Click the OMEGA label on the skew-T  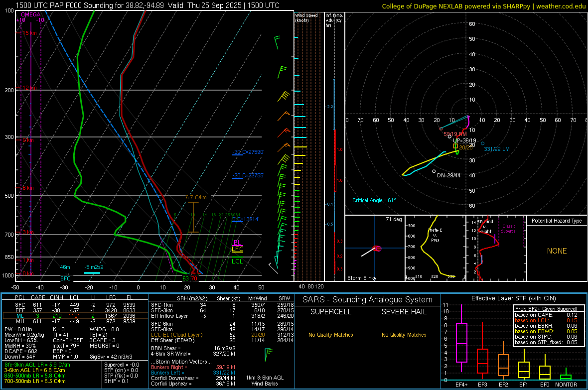(x=31, y=14)
